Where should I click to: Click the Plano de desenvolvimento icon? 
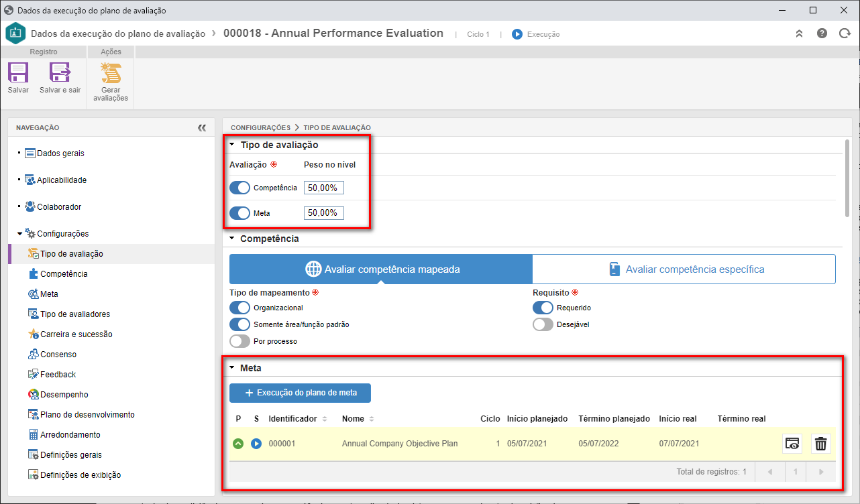(34, 415)
